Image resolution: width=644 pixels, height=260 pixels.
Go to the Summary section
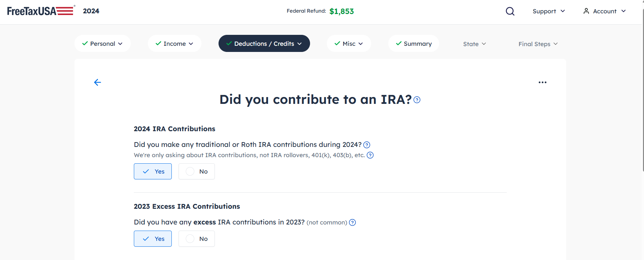pos(414,43)
